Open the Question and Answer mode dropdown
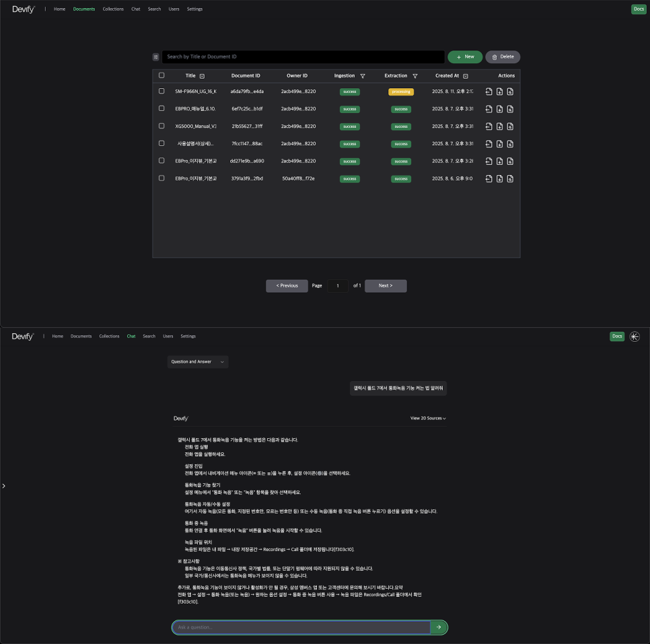The height and width of the screenshot is (644, 650). click(x=198, y=362)
